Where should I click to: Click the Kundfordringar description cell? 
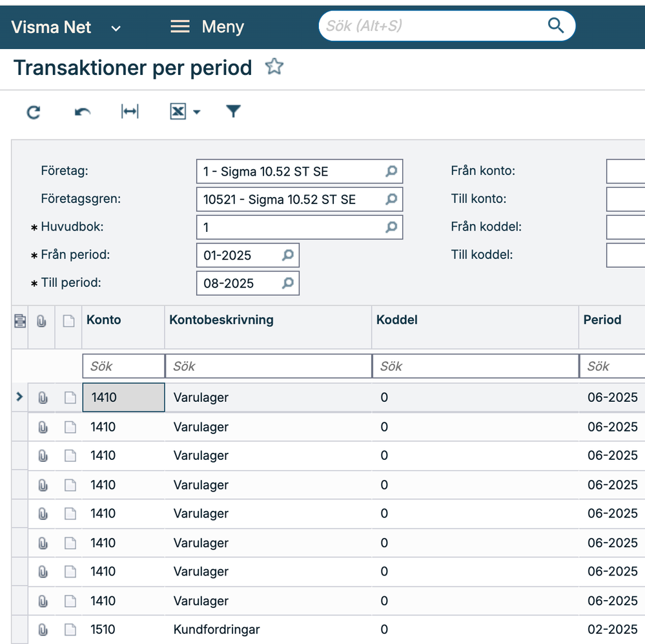(x=268, y=630)
